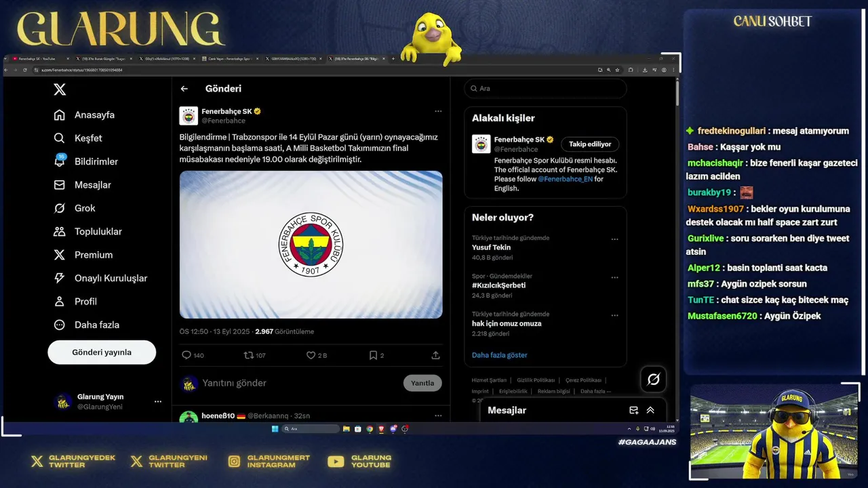Screen dimensions: 868x488
Task: Open Premium in sidebar
Action: click(x=83, y=255)
